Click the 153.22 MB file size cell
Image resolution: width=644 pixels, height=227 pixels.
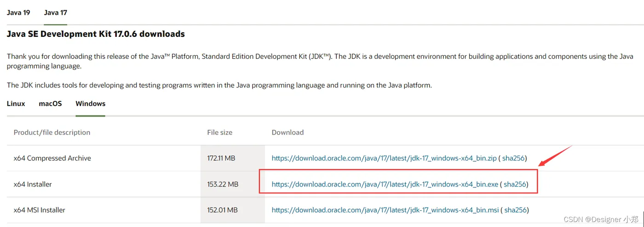(223, 184)
